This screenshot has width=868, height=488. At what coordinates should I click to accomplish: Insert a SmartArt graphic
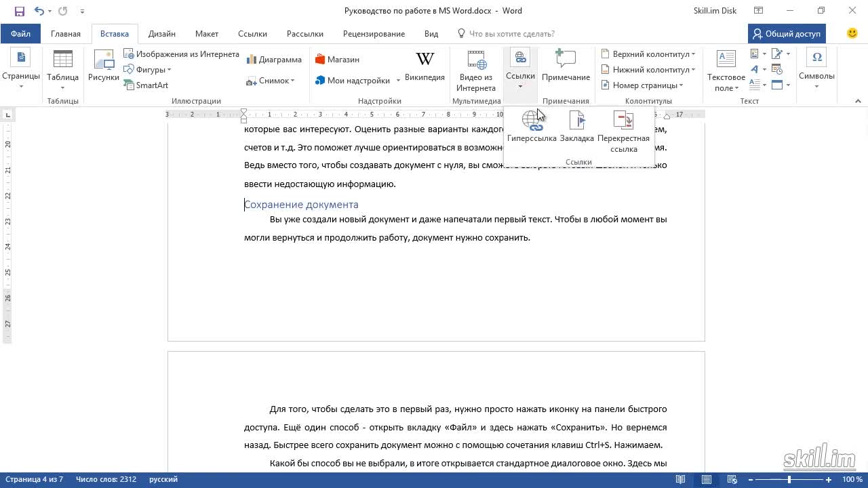click(146, 85)
